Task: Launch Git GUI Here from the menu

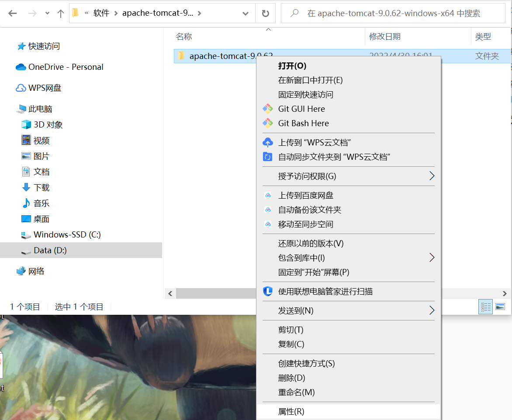Action: tap(349, 109)
